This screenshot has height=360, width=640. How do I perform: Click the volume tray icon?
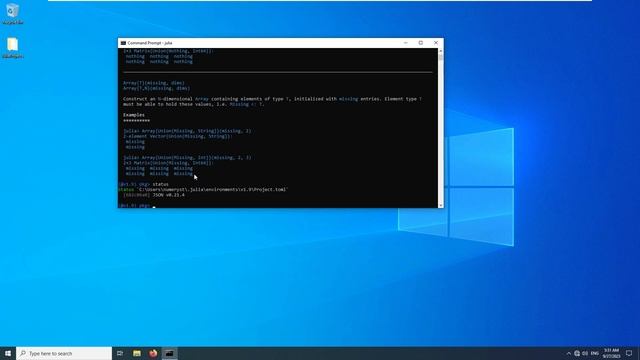tap(585, 353)
